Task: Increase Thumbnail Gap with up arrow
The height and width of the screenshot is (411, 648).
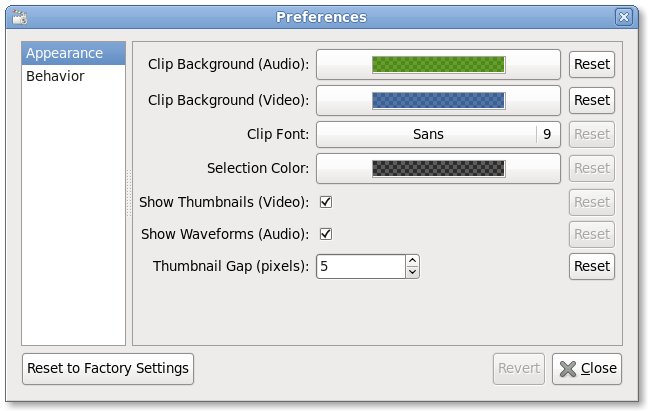Action: 412,261
